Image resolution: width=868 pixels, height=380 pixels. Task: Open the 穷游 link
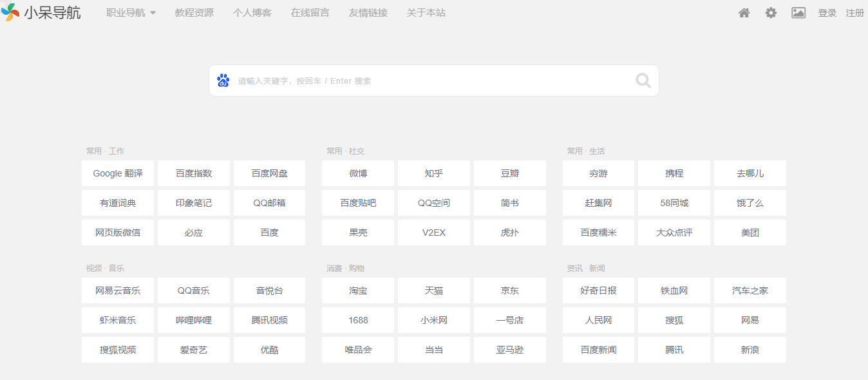[x=598, y=173]
